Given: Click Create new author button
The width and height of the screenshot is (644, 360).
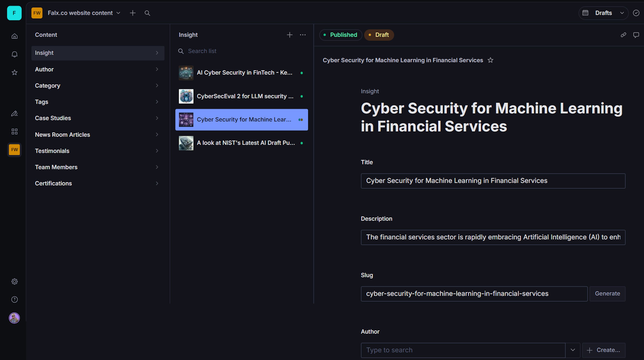Looking at the screenshot, I should (603, 350).
